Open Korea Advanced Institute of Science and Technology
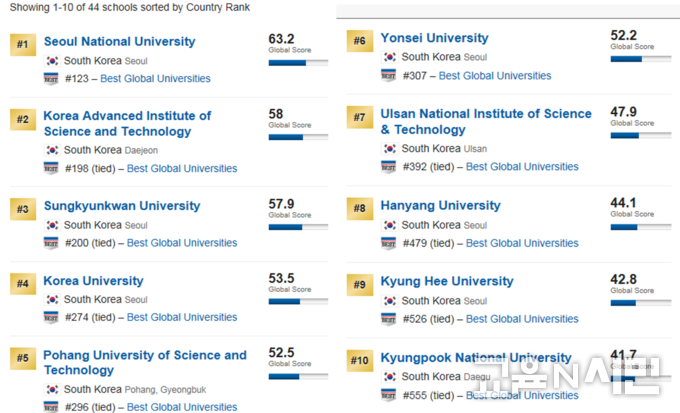680x413 pixels. point(127,124)
